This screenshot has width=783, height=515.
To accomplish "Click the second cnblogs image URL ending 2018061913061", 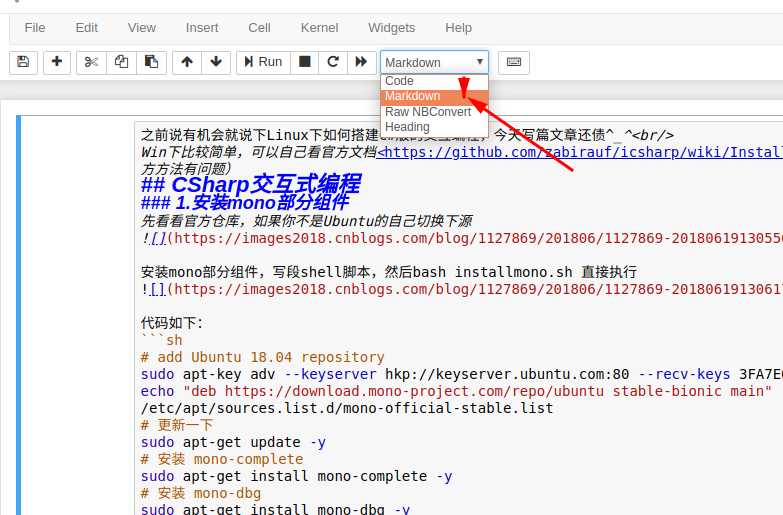I will (x=474, y=289).
